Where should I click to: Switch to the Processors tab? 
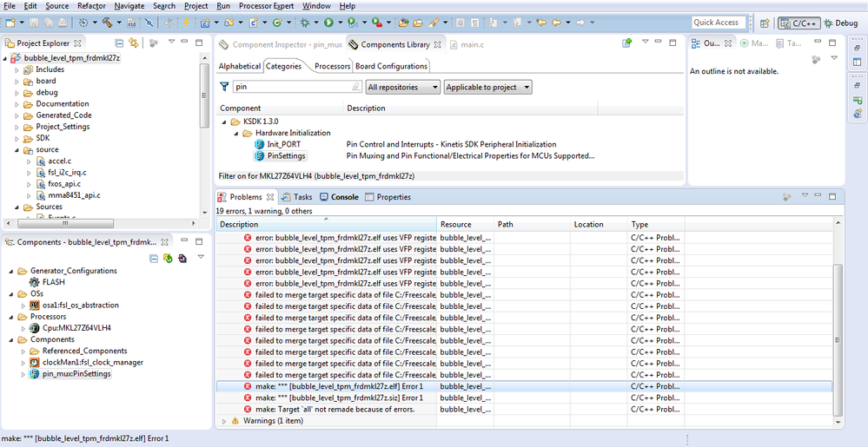click(332, 66)
